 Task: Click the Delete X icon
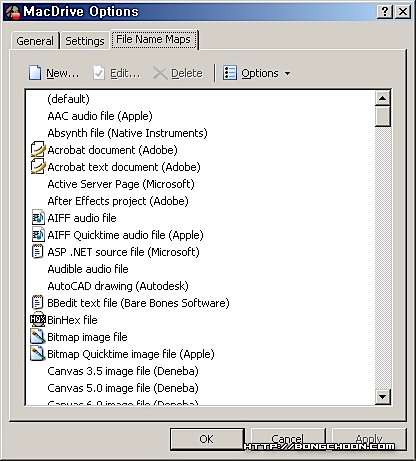pyautogui.click(x=160, y=73)
